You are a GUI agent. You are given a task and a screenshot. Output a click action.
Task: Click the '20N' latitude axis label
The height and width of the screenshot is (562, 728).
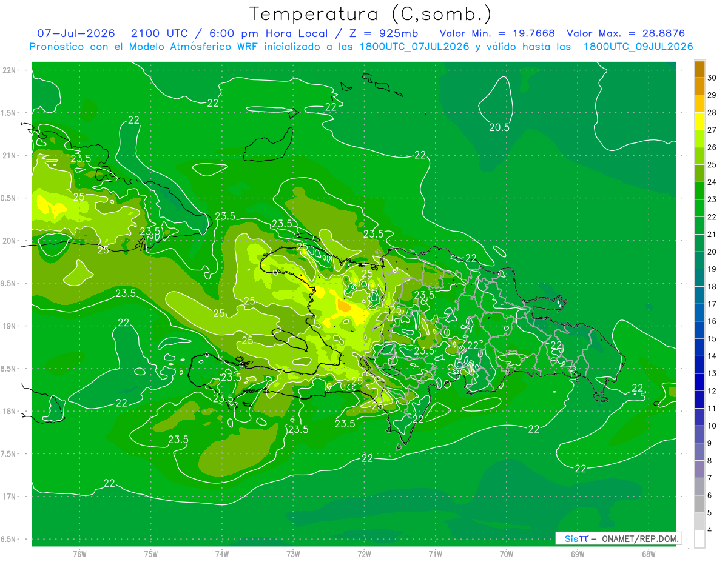coord(10,241)
